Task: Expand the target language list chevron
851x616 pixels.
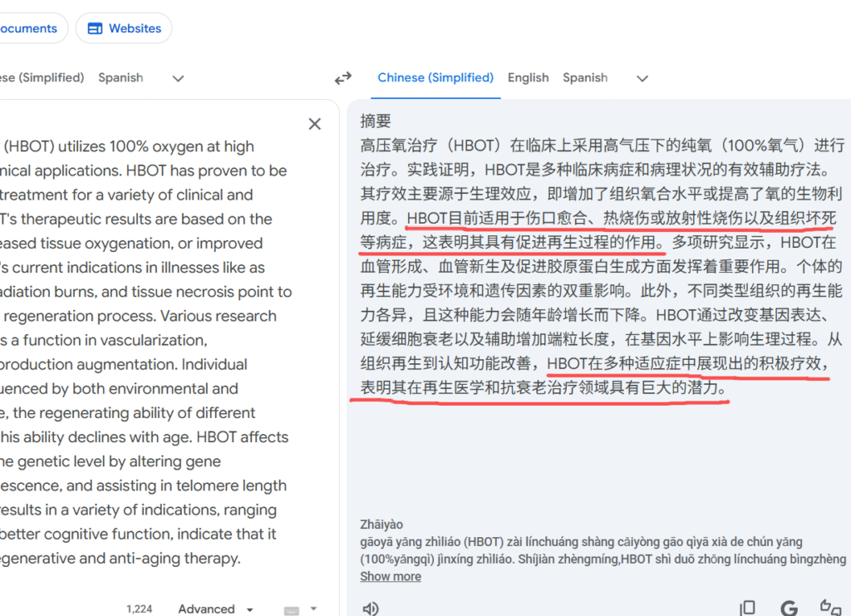Action: (642, 79)
